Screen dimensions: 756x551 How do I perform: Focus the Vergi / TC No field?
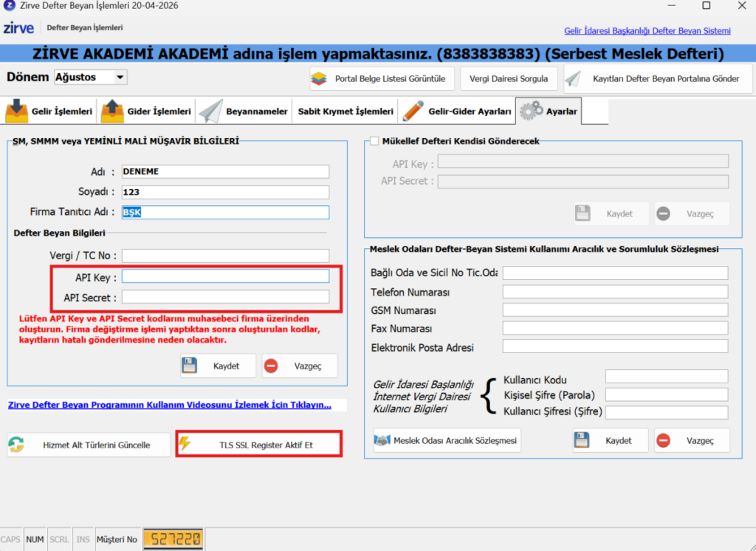click(225, 256)
